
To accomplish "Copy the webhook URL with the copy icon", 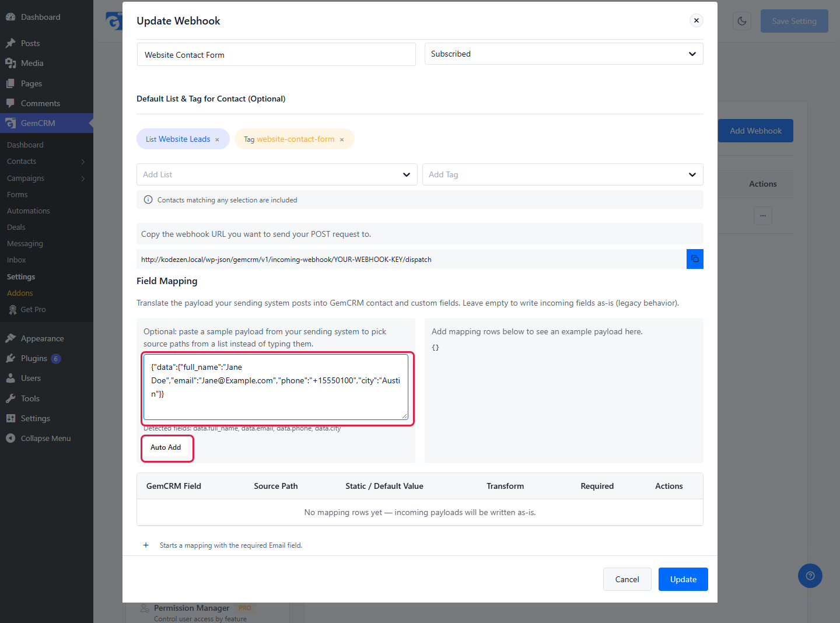I will (695, 259).
